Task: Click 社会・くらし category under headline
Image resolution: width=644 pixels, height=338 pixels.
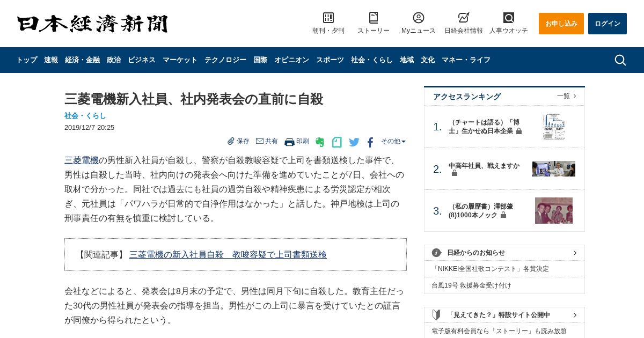Action: tap(85, 116)
